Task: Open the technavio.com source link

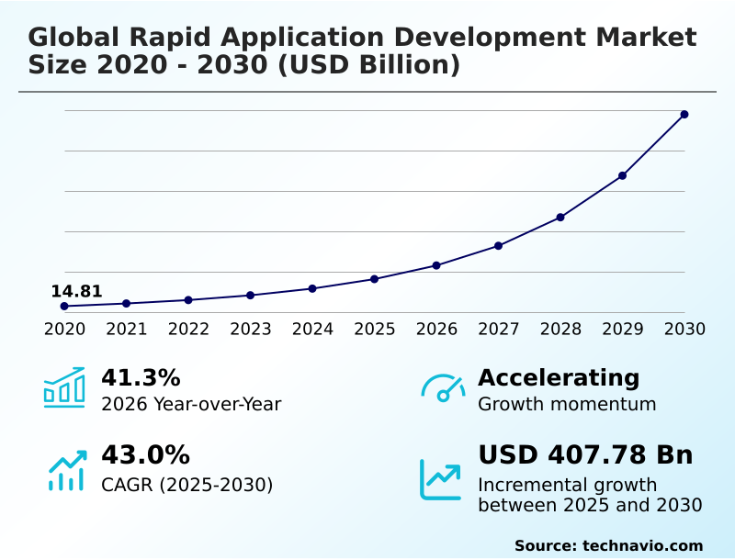Action: click(608, 545)
